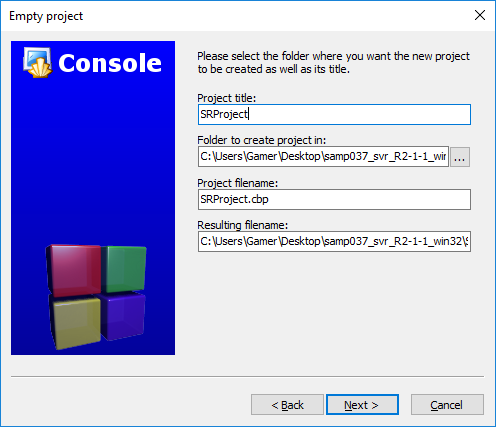Click the purple cube in logo
The width and height of the screenshot is (496, 427).
pos(122,315)
